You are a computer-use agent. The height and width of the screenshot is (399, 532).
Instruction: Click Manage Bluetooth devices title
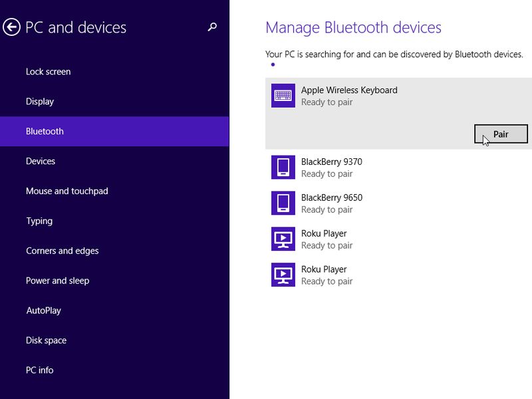click(353, 28)
